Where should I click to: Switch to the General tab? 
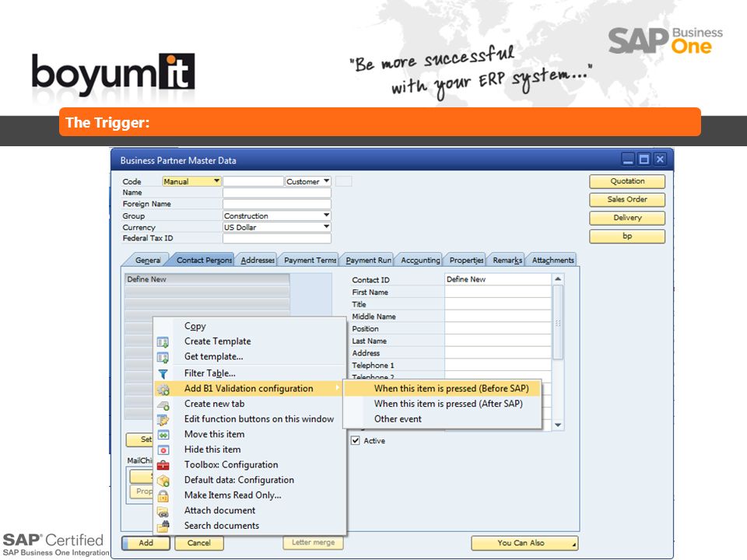(148, 260)
